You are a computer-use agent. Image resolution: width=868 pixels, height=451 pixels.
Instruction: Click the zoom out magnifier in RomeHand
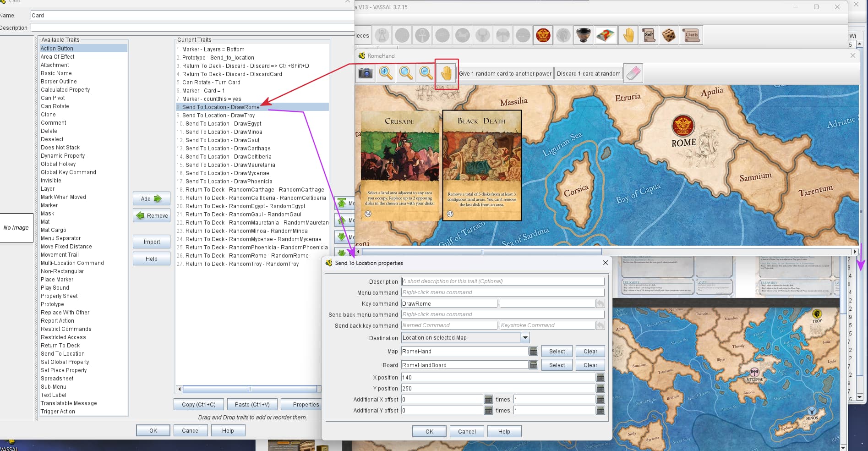pyautogui.click(x=426, y=73)
